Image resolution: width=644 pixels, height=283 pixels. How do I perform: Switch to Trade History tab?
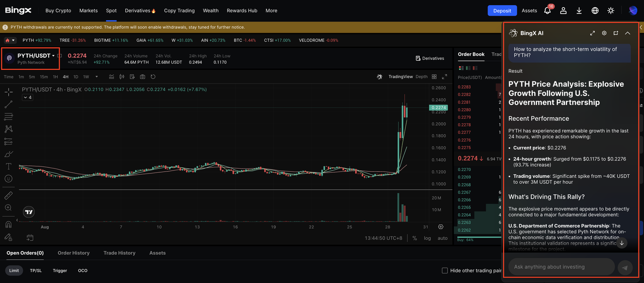pyautogui.click(x=119, y=253)
